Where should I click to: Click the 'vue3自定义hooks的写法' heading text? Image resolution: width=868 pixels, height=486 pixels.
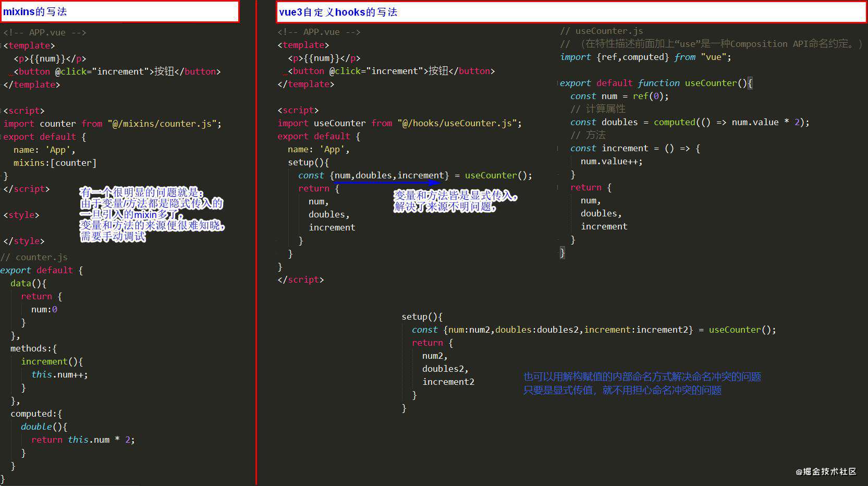click(338, 12)
